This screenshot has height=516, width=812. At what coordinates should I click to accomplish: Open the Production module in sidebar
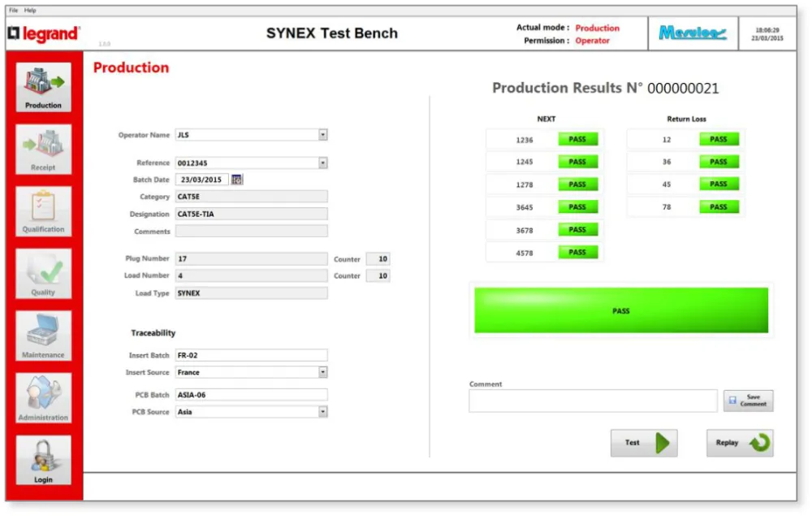click(44, 87)
